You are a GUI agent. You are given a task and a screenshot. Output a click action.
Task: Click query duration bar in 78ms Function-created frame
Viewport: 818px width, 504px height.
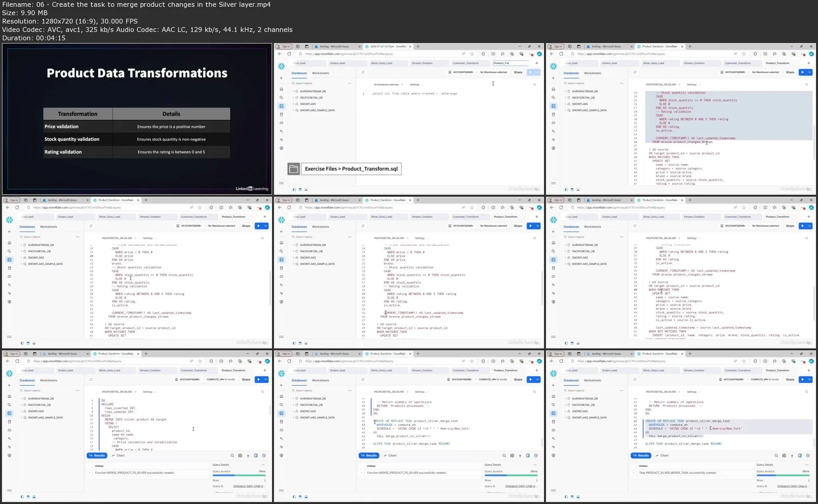pyautogui.click(x=239, y=475)
